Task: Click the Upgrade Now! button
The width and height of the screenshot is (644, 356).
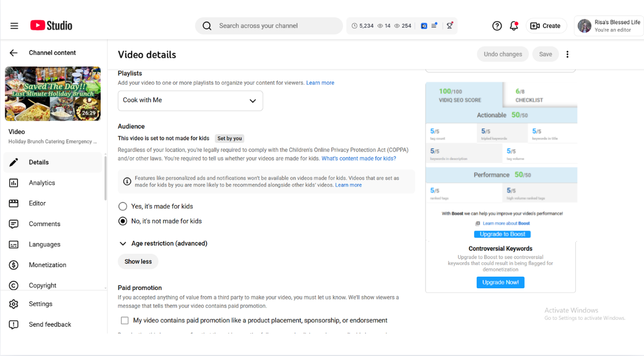Action: (x=500, y=282)
